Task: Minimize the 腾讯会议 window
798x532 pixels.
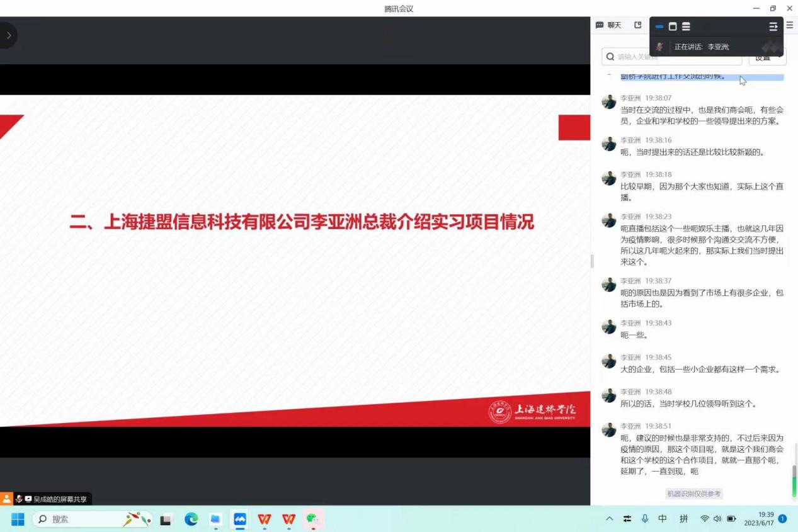Action: 756,8
